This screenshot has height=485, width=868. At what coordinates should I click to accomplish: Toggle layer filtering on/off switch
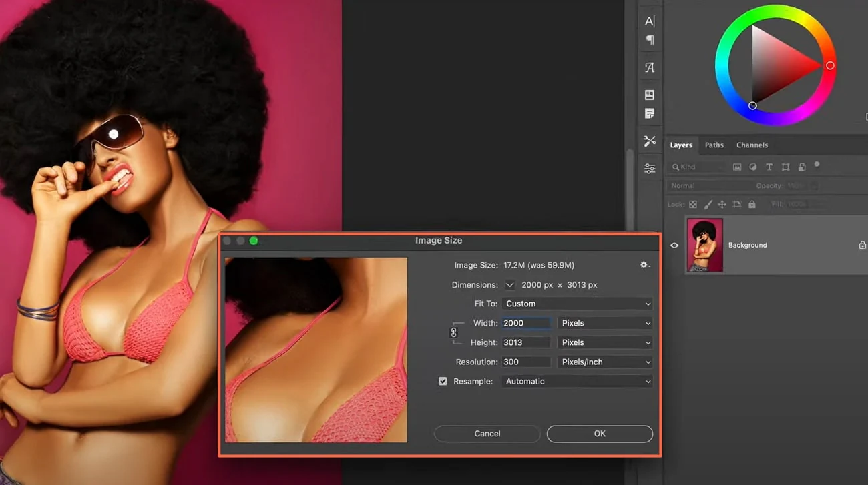(x=817, y=165)
